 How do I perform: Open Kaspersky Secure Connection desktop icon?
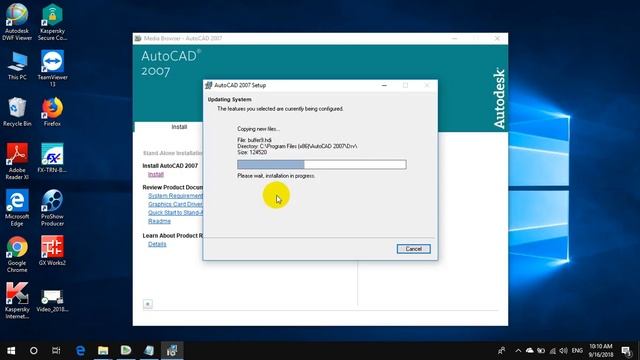[52, 22]
